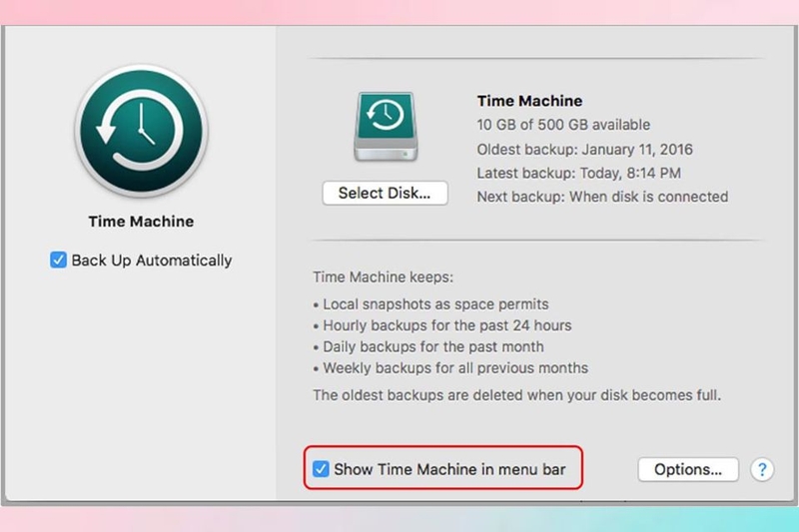
Task: Click the Latest backup Today 8:14 PM line
Action: coord(579,173)
